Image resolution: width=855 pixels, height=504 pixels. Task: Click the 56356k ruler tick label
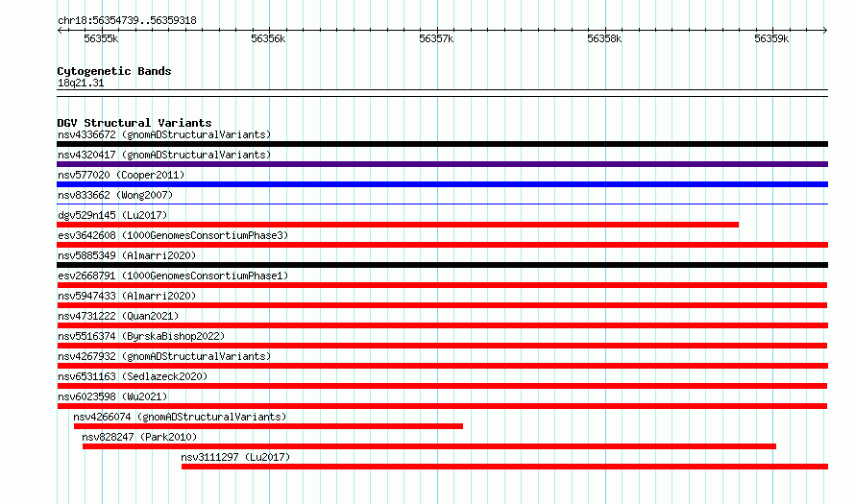pyautogui.click(x=268, y=38)
